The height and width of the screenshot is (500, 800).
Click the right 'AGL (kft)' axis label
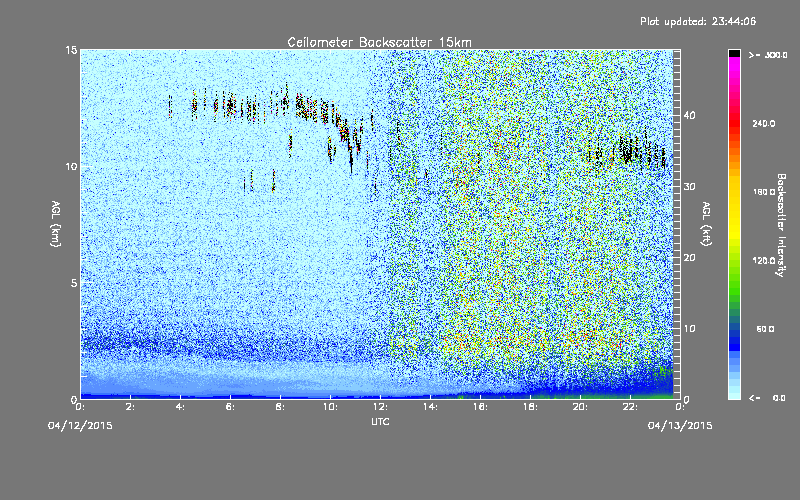706,224
